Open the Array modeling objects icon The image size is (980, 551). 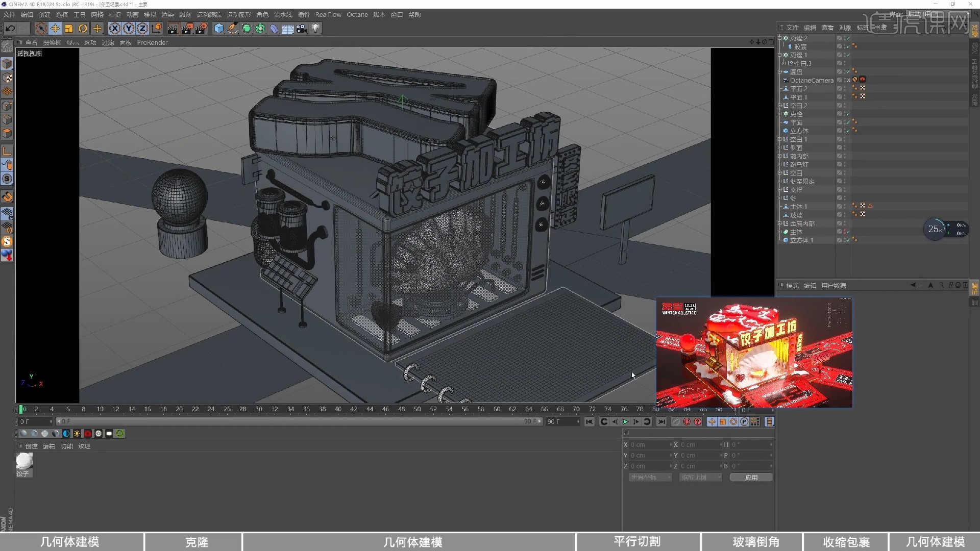(x=260, y=29)
